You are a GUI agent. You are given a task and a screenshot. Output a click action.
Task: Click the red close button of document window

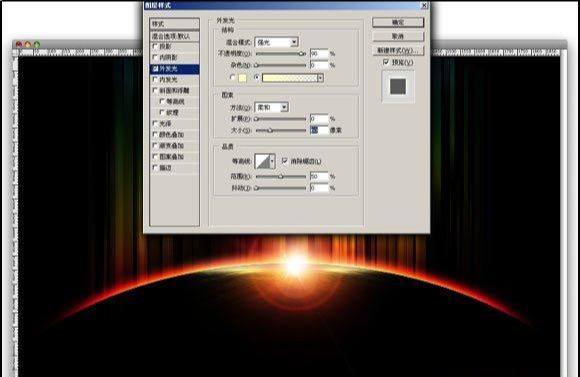pos(19,44)
